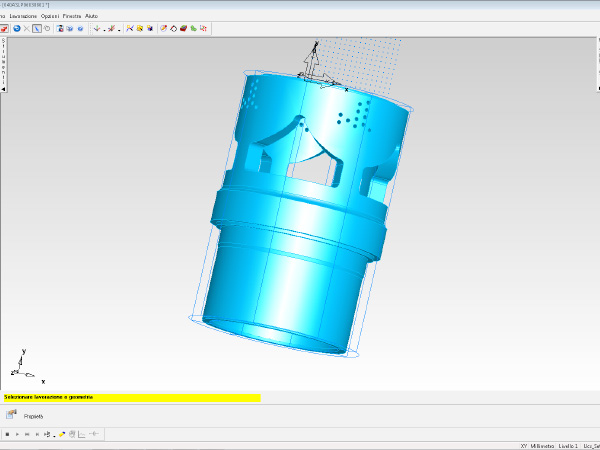Click the grey X delete icon

point(26,29)
